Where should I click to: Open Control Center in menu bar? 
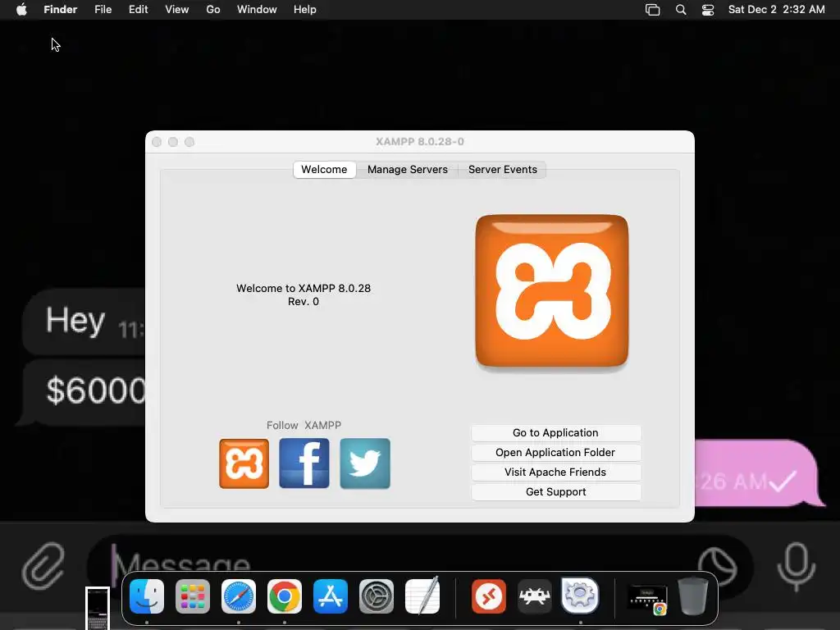pyautogui.click(x=708, y=10)
